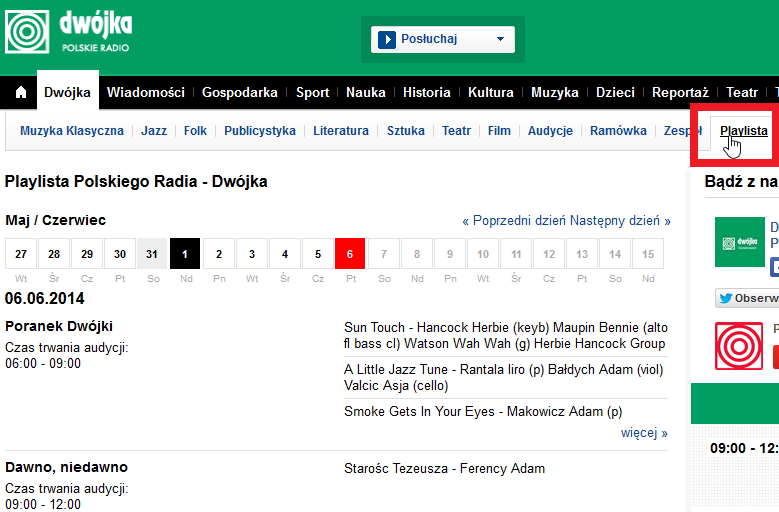Click the red Polskie Radio logo icon
The height and width of the screenshot is (512, 779).
(x=739, y=346)
